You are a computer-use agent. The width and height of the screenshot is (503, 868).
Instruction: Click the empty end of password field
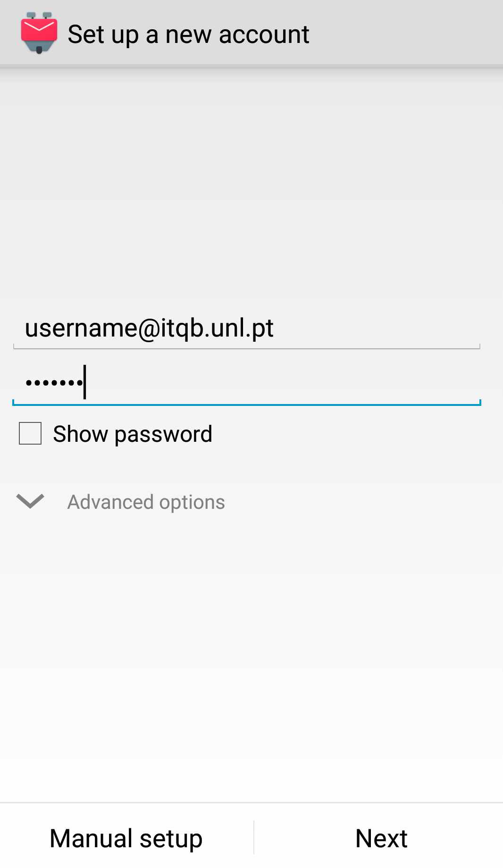330,382
